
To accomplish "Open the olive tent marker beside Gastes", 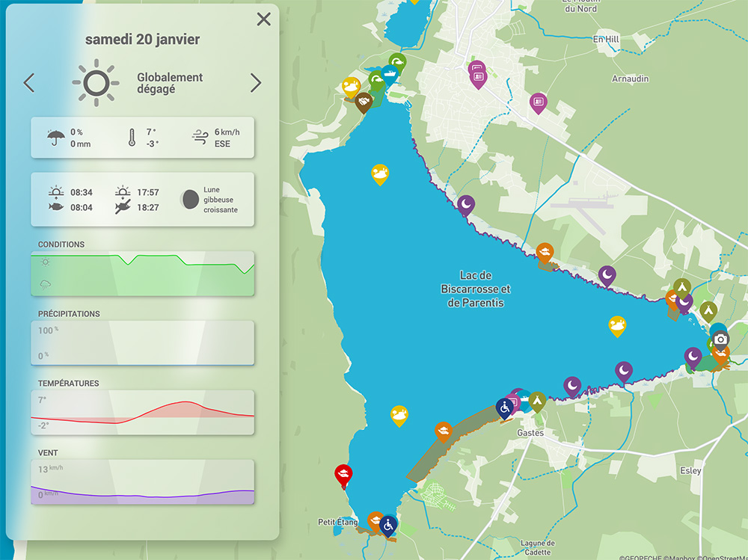I will (537, 401).
